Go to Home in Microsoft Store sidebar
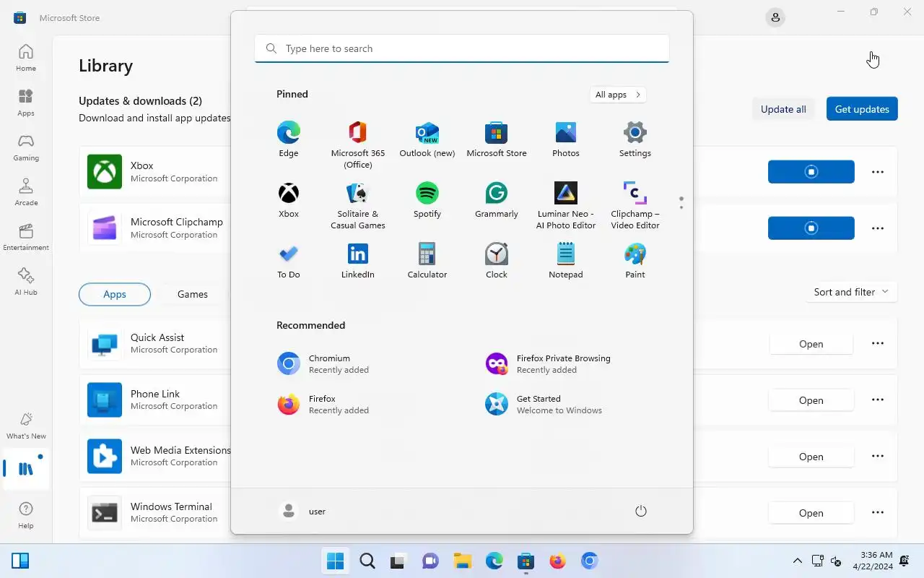 [x=26, y=58]
